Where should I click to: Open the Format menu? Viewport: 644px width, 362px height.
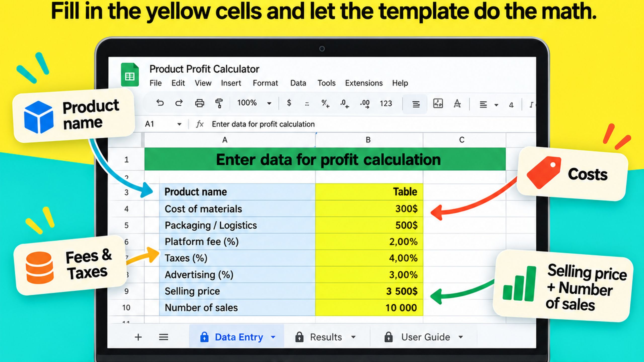265,83
